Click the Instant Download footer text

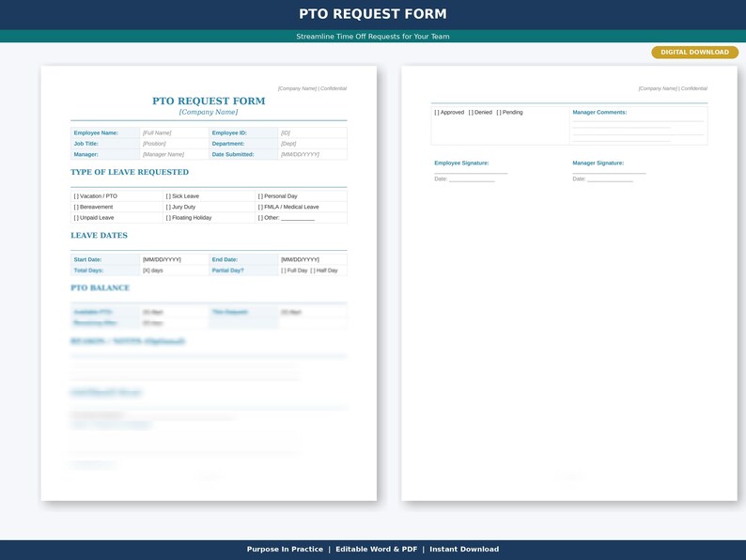coord(464,549)
